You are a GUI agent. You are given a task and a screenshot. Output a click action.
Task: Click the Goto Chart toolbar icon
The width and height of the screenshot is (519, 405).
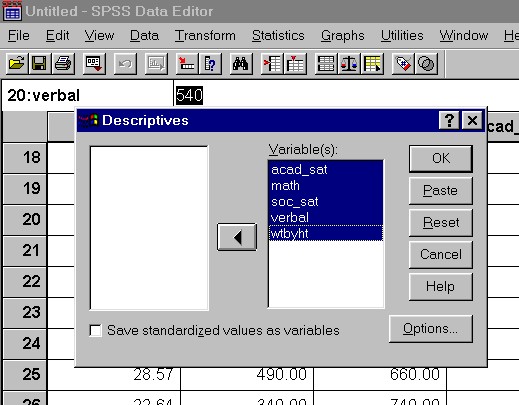pyautogui.click(x=156, y=63)
